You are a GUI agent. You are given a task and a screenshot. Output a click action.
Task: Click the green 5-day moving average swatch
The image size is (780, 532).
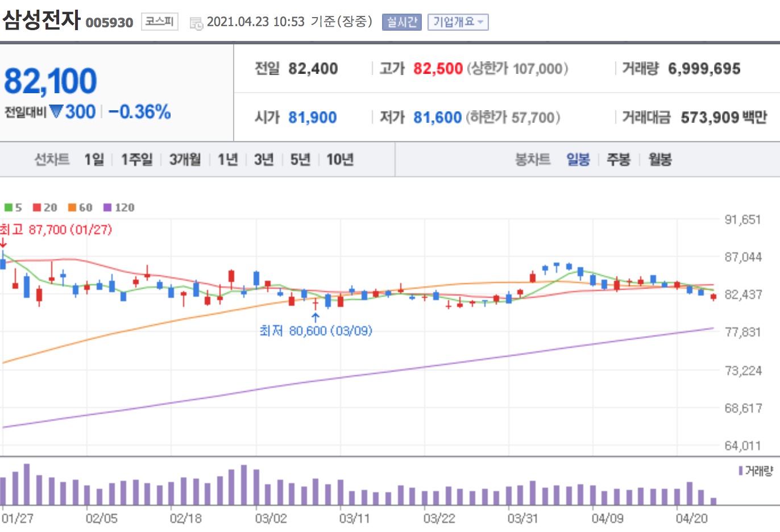point(9,207)
